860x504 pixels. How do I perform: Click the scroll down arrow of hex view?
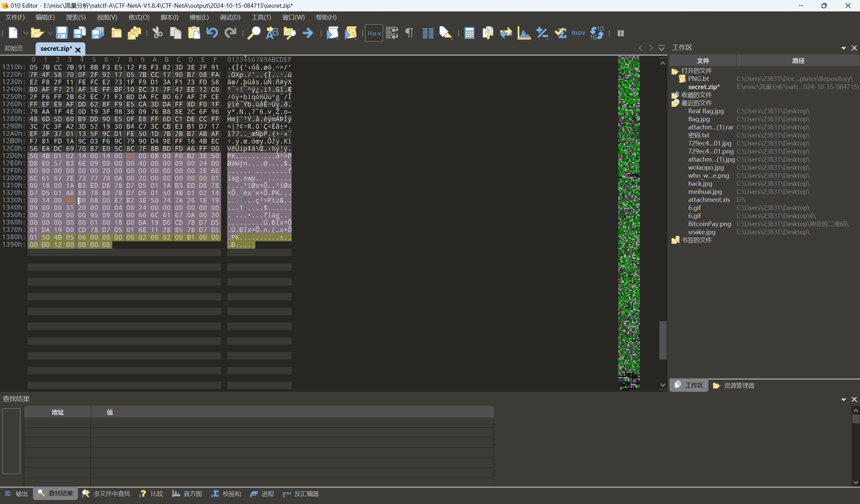tap(662, 385)
